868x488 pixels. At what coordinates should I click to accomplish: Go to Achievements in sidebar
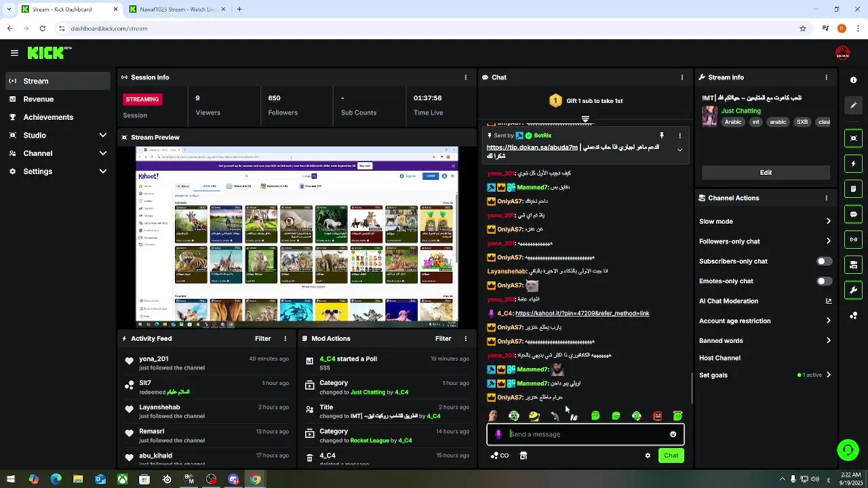click(x=58, y=117)
